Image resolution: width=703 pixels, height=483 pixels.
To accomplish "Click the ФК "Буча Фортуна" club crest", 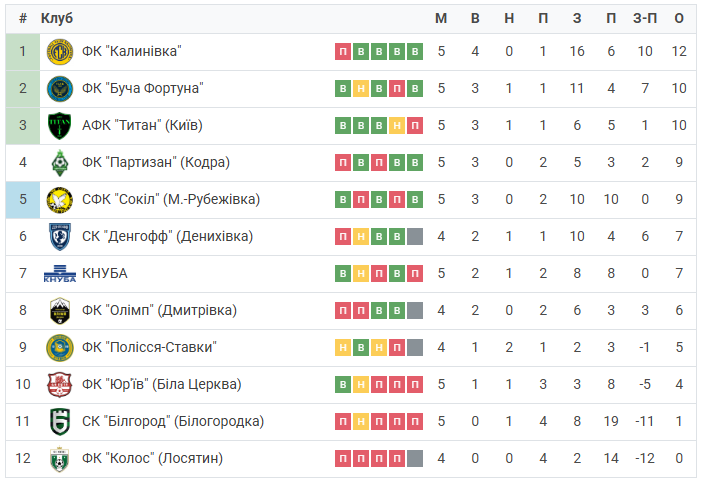I will click(60, 88).
